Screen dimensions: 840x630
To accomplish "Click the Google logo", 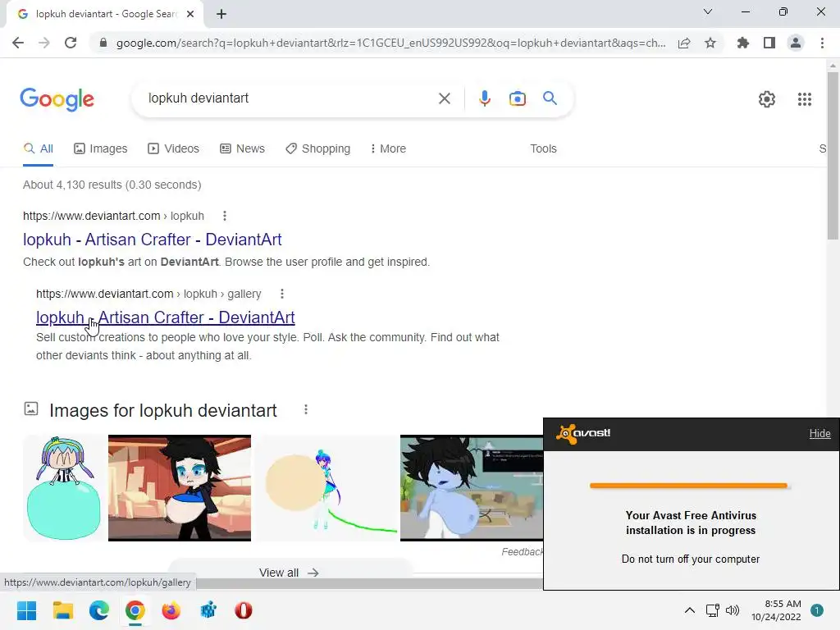I will coord(57,99).
